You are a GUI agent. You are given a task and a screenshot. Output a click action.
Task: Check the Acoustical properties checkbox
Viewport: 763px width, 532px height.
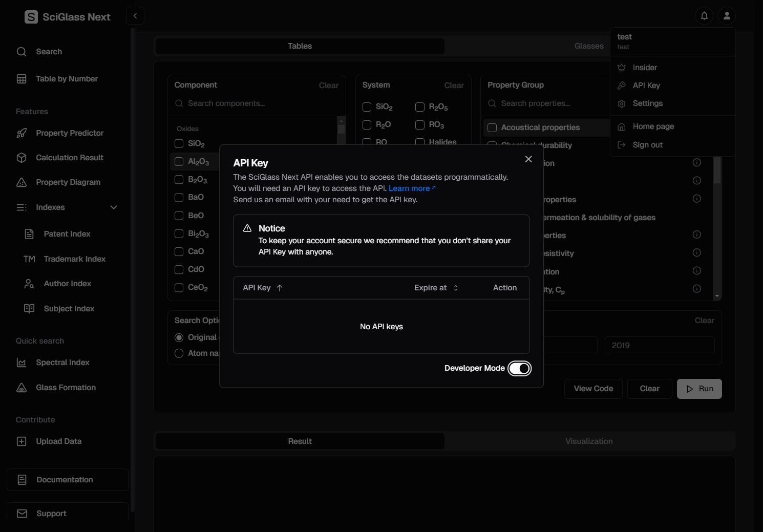(x=492, y=127)
